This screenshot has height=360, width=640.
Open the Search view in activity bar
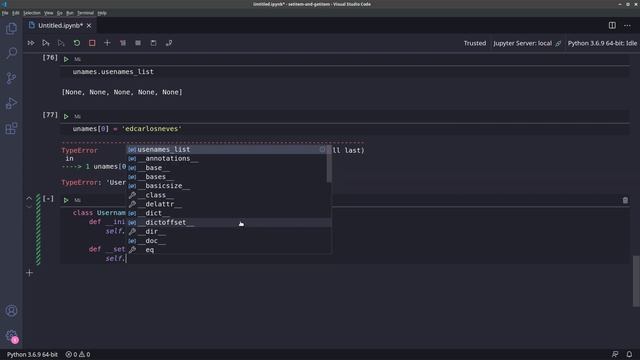click(11, 53)
